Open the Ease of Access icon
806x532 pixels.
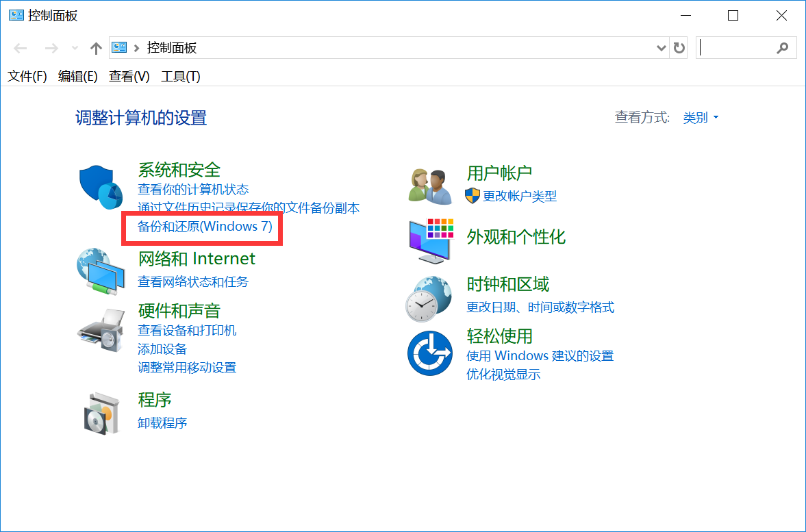tap(430, 353)
